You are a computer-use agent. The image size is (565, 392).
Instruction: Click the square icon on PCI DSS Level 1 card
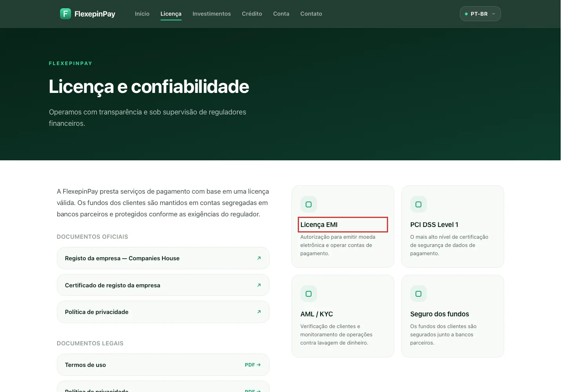(x=419, y=204)
